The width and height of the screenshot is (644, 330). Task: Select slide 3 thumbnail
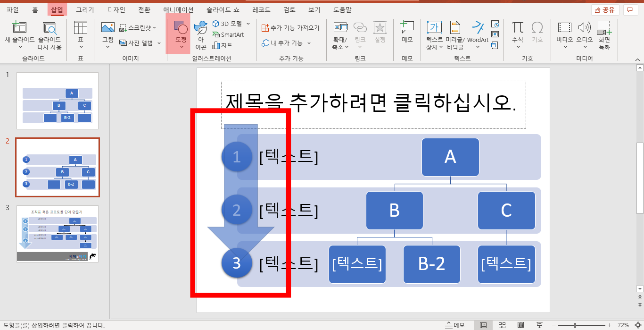click(58, 234)
